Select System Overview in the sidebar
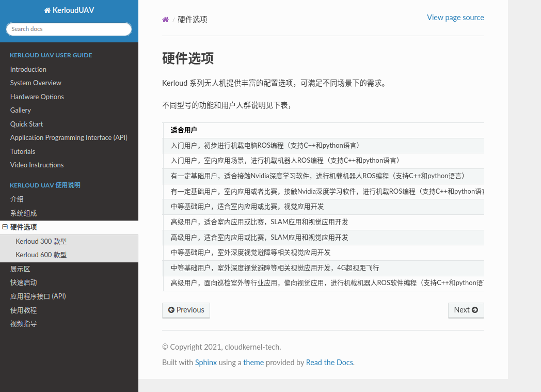The width and height of the screenshot is (541, 392). (x=36, y=83)
